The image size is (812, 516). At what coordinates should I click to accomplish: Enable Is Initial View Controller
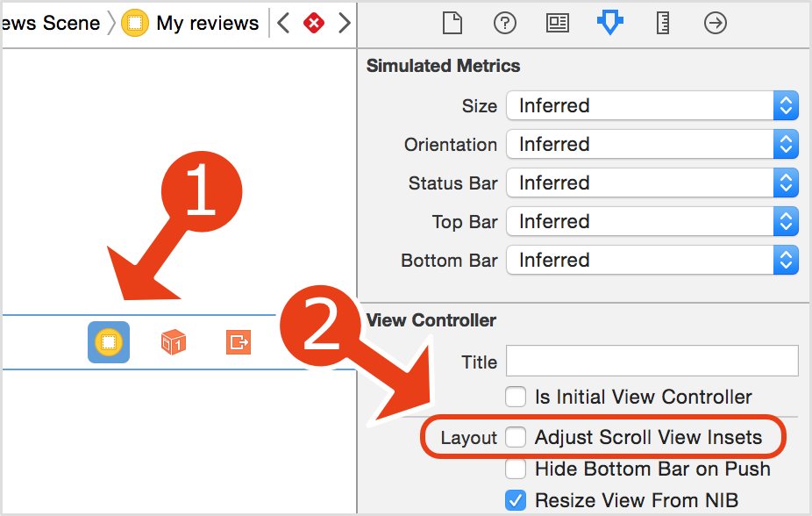click(x=516, y=397)
